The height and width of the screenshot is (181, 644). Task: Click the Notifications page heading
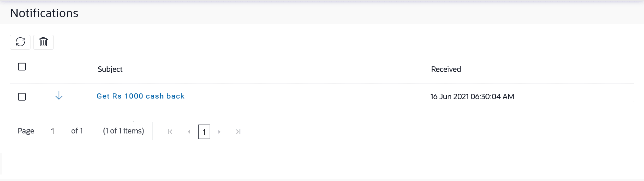click(x=45, y=13)
